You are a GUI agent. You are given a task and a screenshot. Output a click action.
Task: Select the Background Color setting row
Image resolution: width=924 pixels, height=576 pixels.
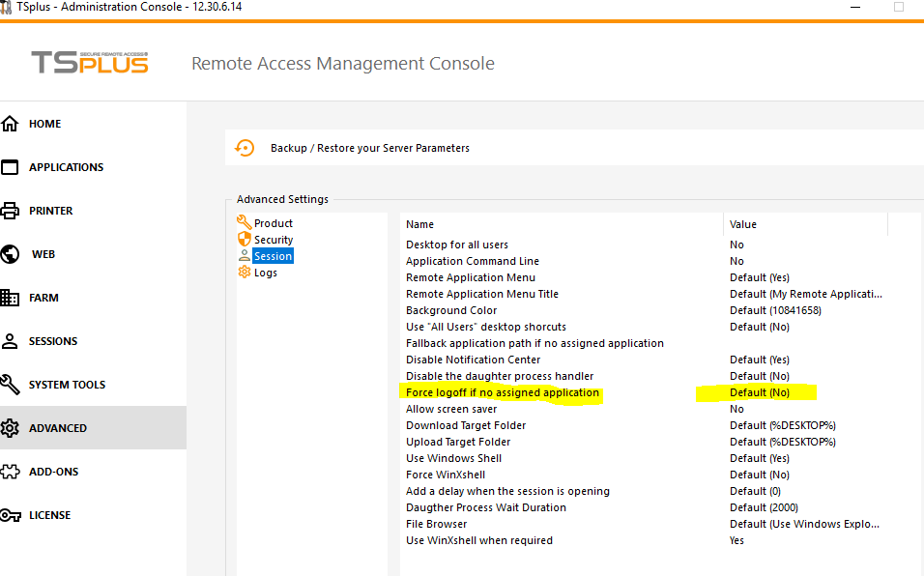pyautogui.click(x=451, y=310)
